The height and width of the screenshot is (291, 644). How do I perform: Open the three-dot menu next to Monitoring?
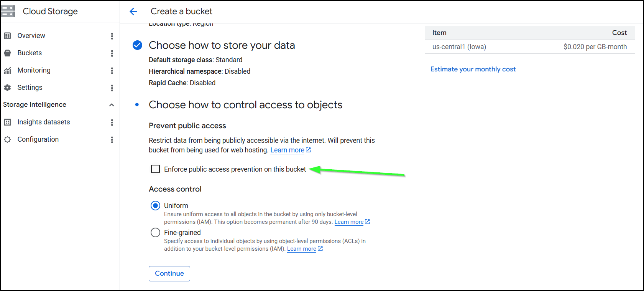[112, 71]
